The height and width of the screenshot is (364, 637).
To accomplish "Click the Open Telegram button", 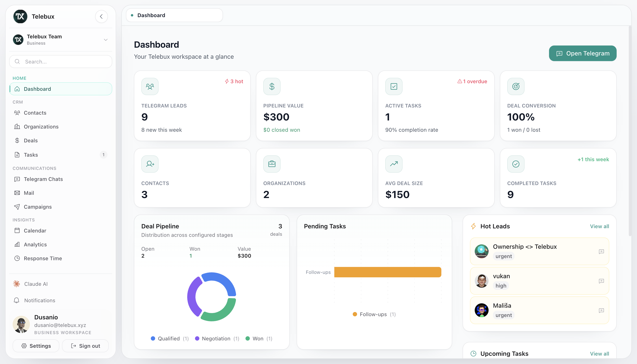I will (x=583, y=53).
